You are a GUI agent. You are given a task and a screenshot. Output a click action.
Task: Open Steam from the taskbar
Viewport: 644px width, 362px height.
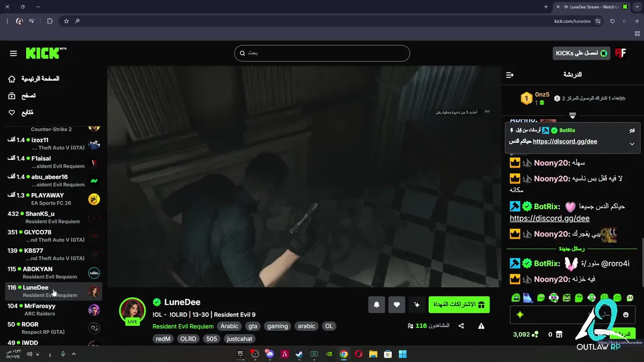point(299,354)
